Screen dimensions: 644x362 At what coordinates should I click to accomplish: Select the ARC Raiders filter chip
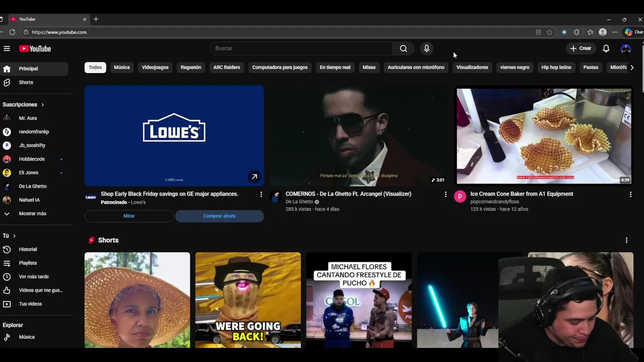[x=226, y=67]
